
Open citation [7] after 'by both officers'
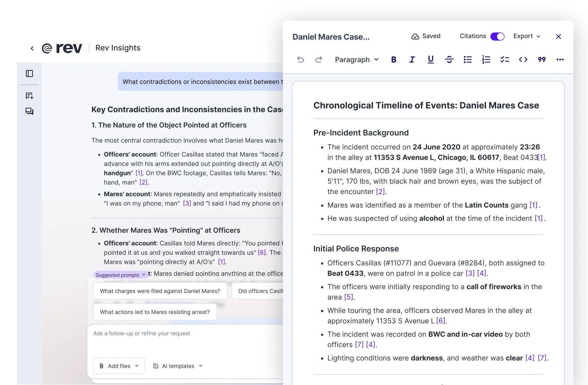(x=359, y=345)
